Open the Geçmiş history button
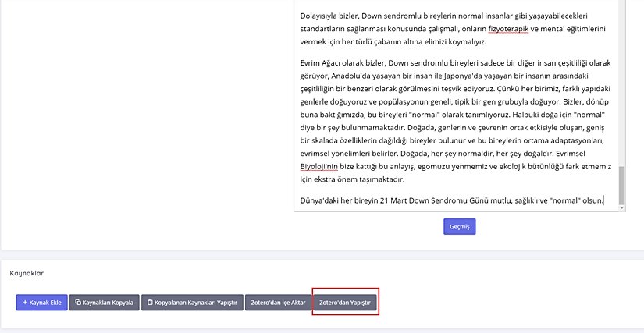The width and height of the screenshot is (644, 333). click(460, 226)
